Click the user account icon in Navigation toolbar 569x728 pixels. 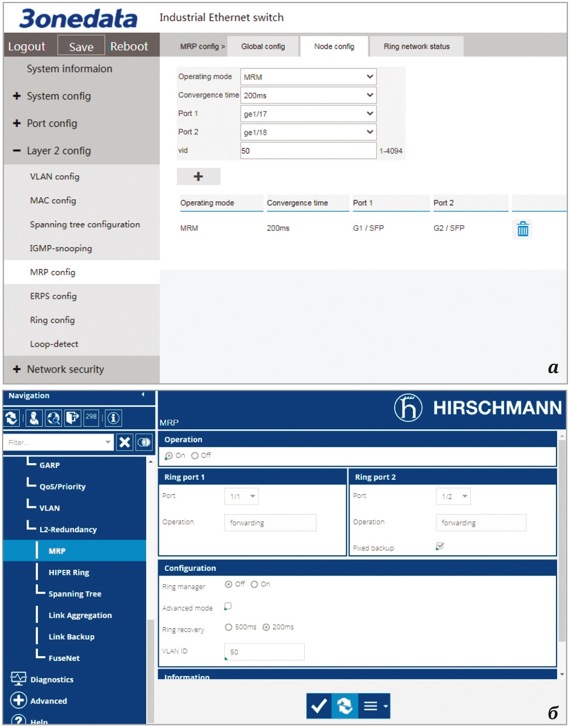coord(34,418)
